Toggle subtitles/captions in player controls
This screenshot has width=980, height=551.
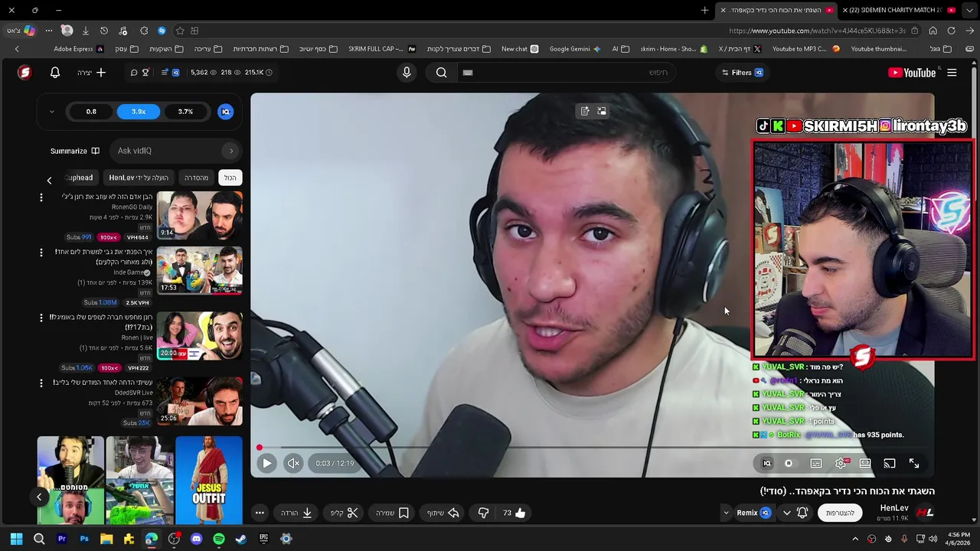tap(816, 463)
